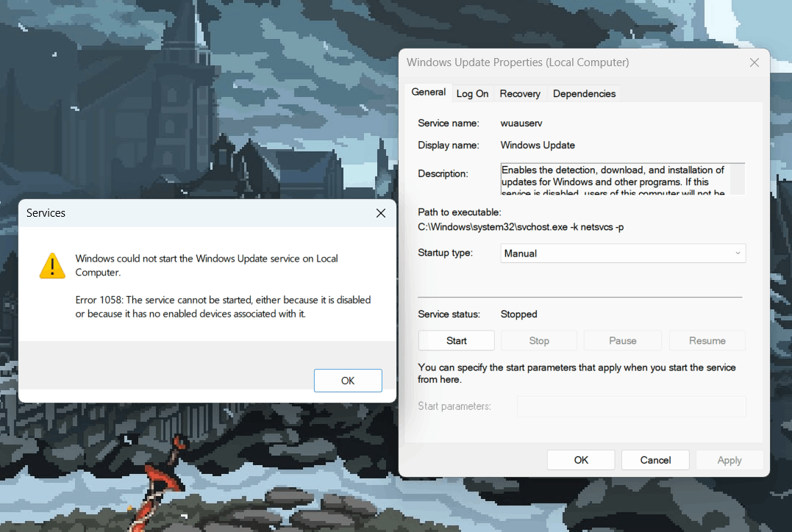This screenshot has height=532, width=792.
Task: Click the Description box scrollbar
Action: pyautogui.click(x=737, y=179)
